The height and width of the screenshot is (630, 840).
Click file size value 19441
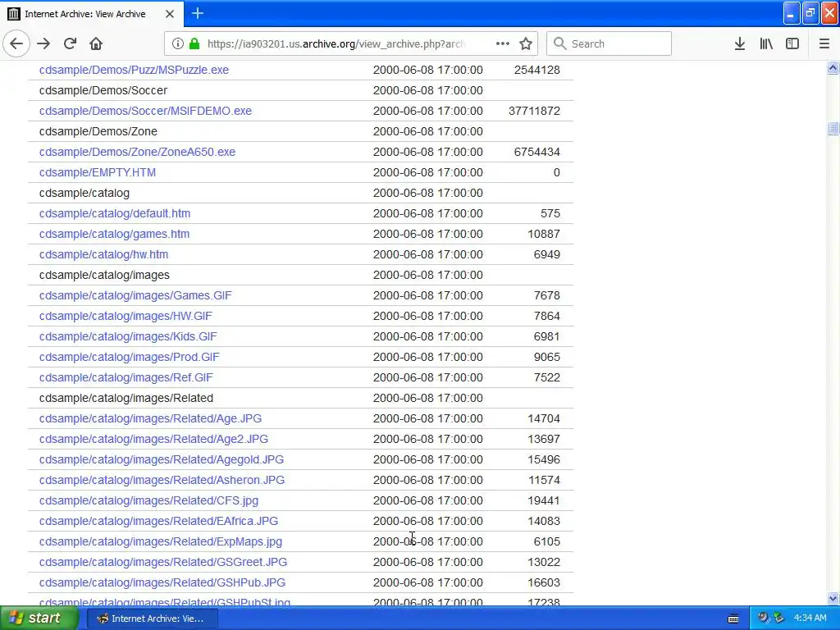point(544,500)
